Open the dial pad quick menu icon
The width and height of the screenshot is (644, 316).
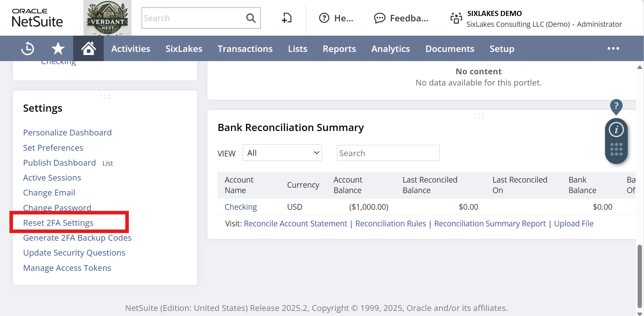tap(617, 149)
